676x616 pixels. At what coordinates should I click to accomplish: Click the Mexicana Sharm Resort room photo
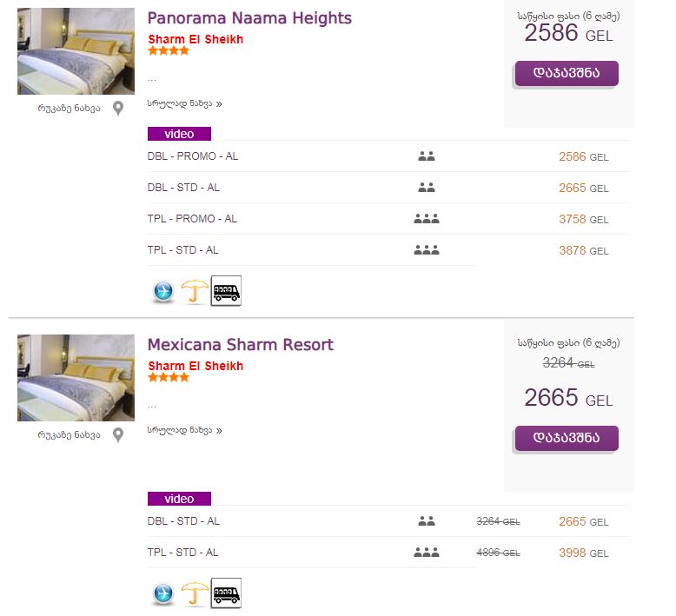(76, 377)
